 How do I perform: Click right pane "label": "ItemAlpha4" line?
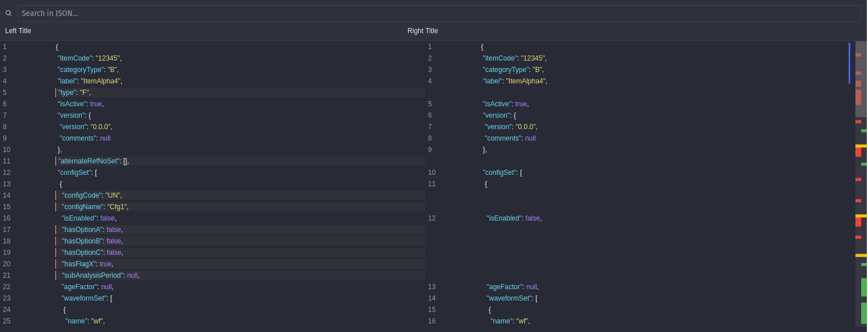pyautogui.click(x=515, y=81)
